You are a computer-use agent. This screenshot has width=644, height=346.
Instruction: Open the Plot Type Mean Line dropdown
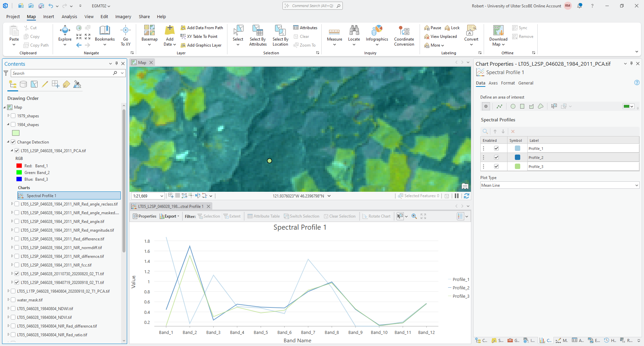click(559, 185)
